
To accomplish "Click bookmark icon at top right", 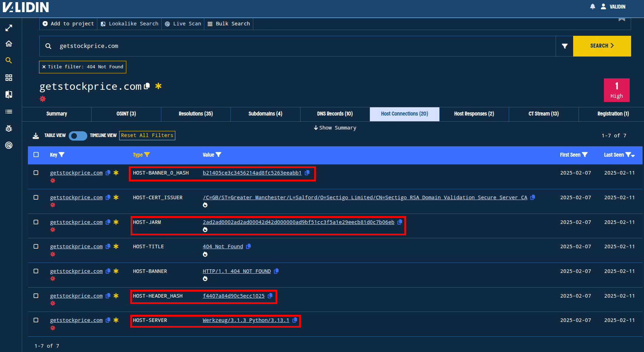I will pyautogui.click(x=622, y=19).
